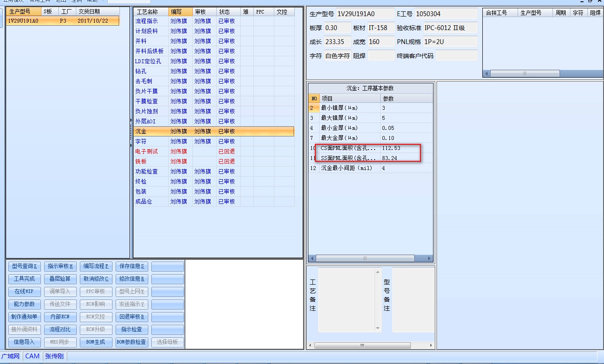The height and width of the screenshot is (364, 604).
Task: Select the 功能检查 process row
Action: point(214,172)
